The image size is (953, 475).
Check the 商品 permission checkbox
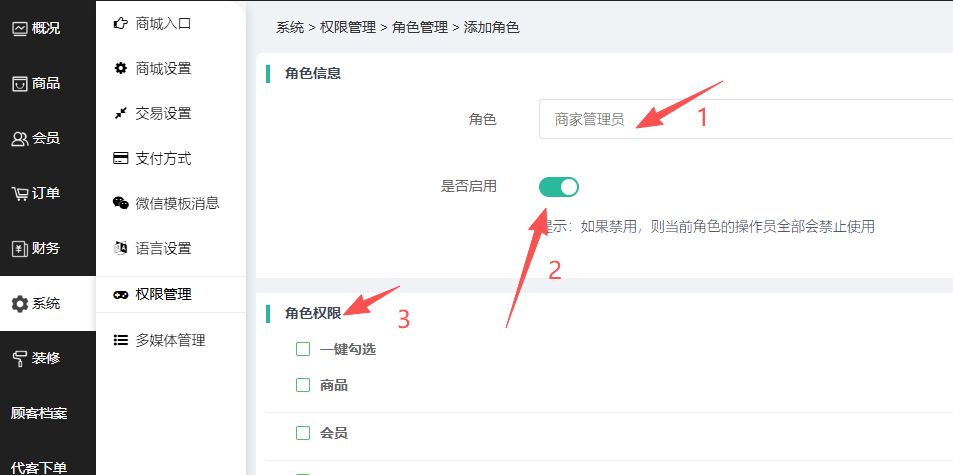click(x=303, y=385)
